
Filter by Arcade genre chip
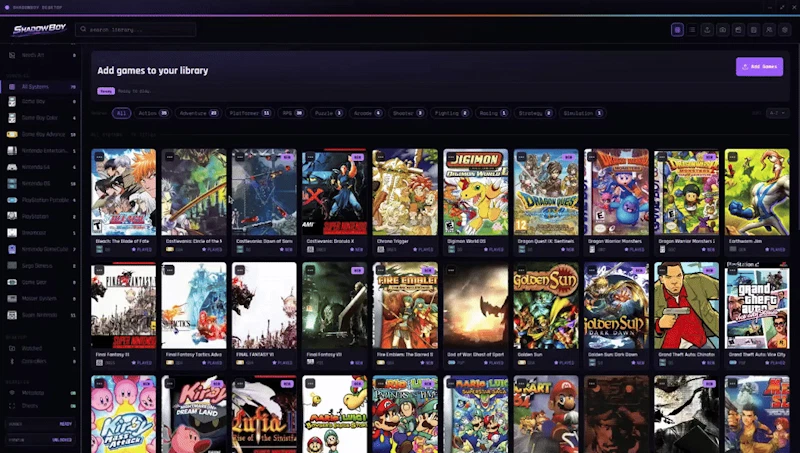[x=367, y=113]
